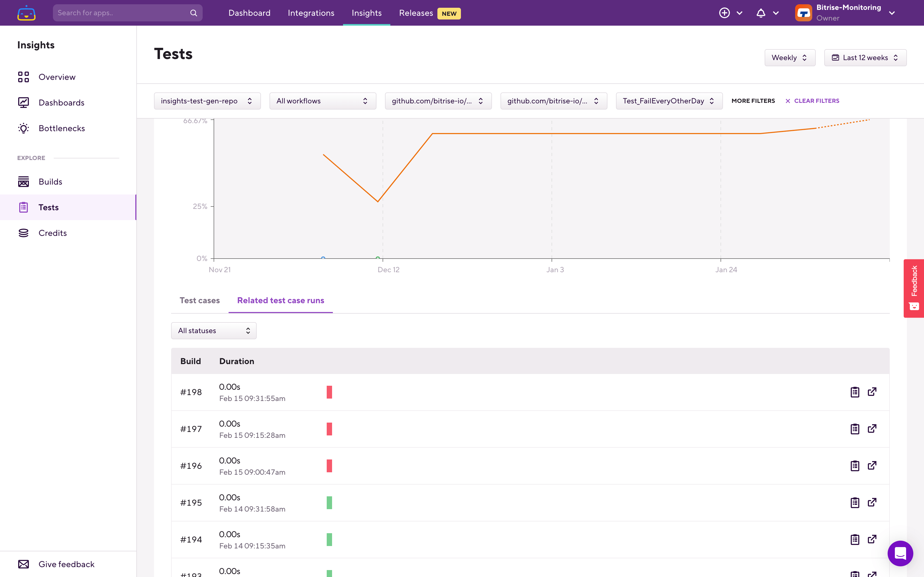The image size is (924, 577).
Task: Open external link for build #194
Action: pos(872,539)
